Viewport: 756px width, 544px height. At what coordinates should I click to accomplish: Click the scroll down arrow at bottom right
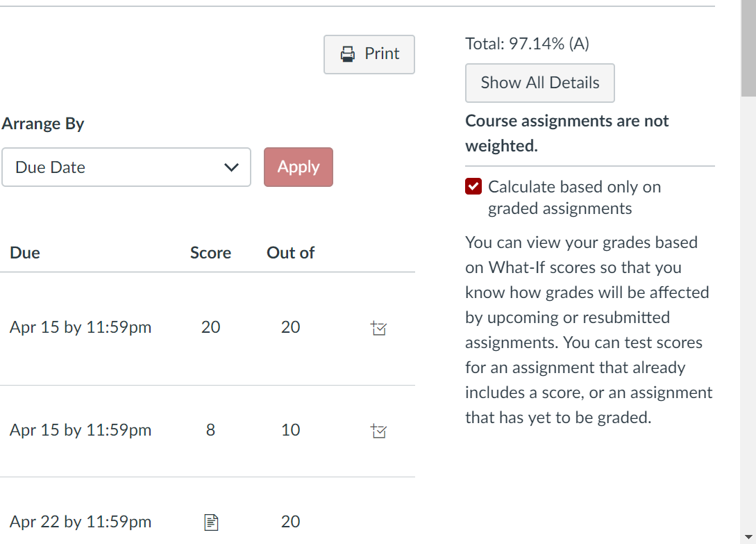coord(748,537)
